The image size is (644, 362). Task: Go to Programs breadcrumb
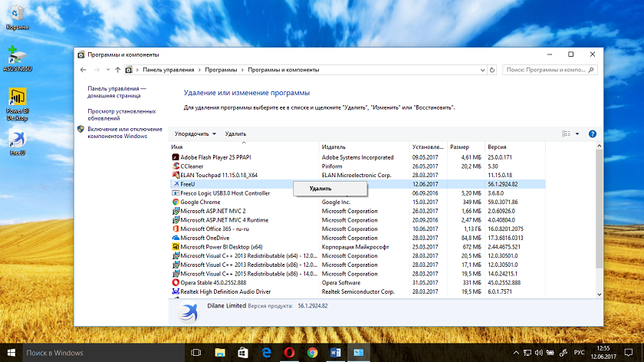[x=221, y=70]
